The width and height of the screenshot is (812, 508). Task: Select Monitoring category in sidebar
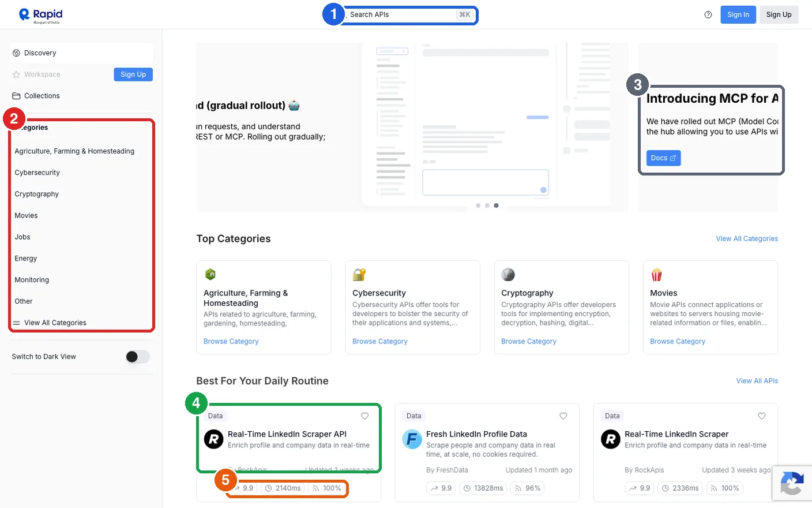coord(32,280)
